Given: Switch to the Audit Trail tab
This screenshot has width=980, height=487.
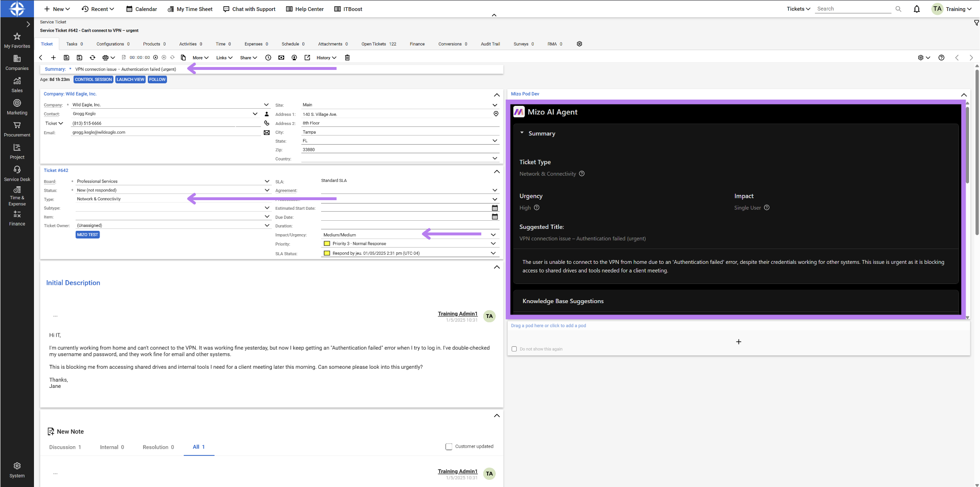Looking at the screenshot, I should tap(490, 44).
